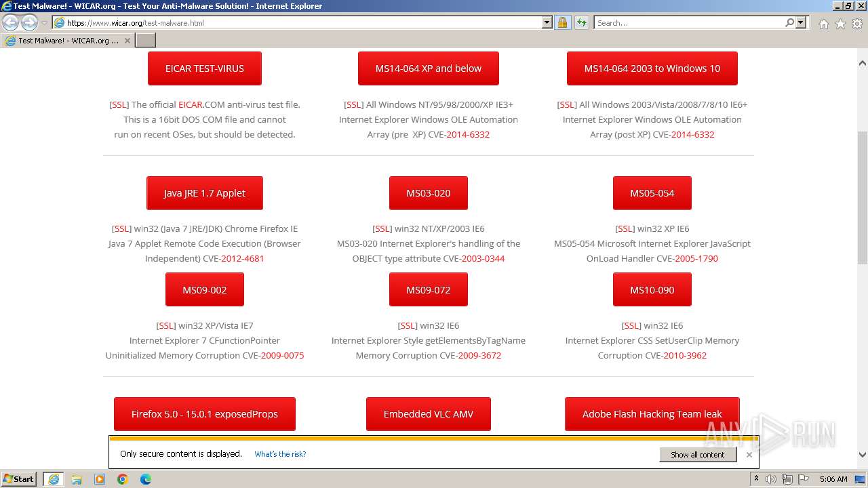
Task: Open Google Chrome from the taskbar
Action: pos(123,479)
